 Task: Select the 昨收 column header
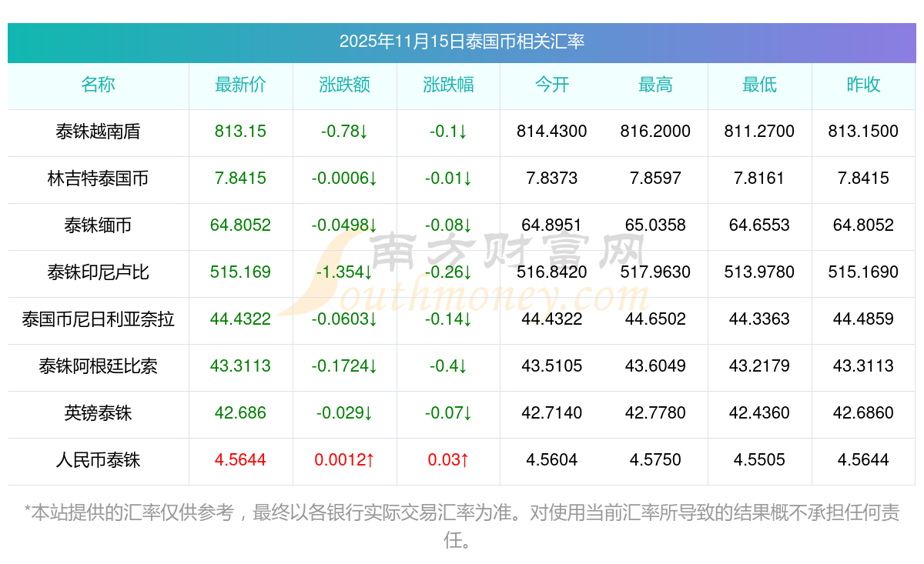tap(863, 85)
